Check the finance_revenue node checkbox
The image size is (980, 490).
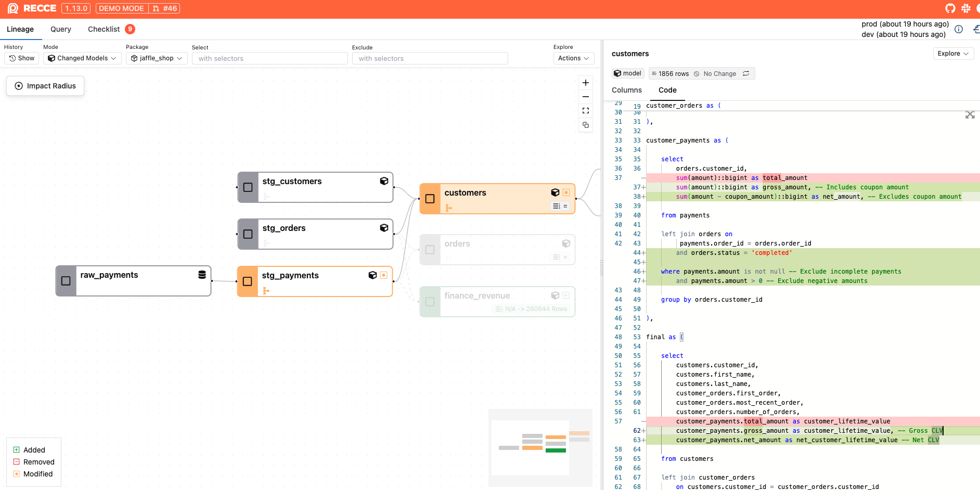[x=430, y=302]
